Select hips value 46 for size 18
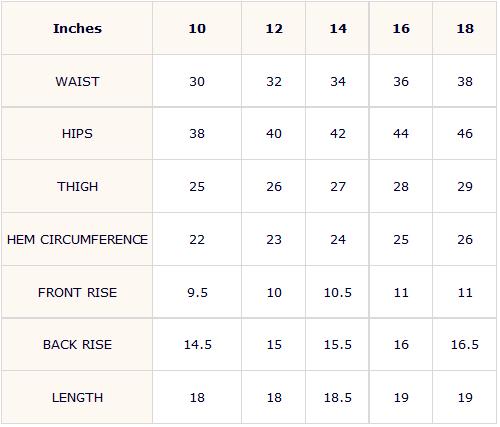The image size is (500, 427). [x=465, y=134]
